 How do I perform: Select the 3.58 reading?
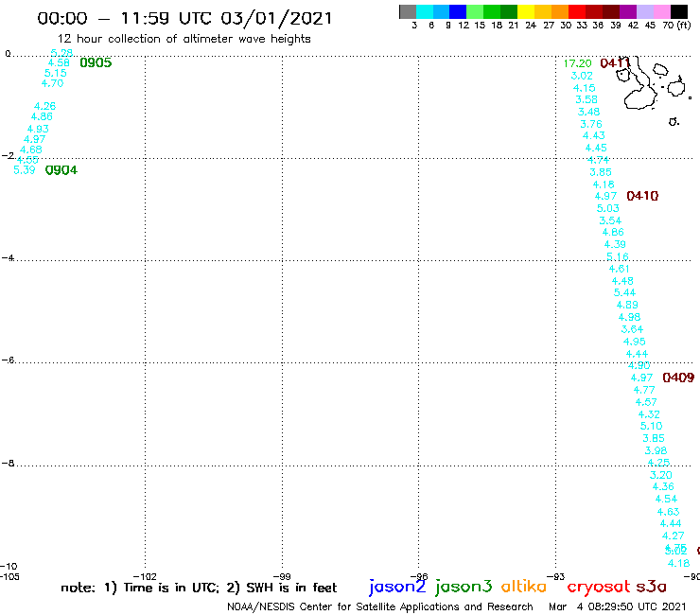(586, 99)
